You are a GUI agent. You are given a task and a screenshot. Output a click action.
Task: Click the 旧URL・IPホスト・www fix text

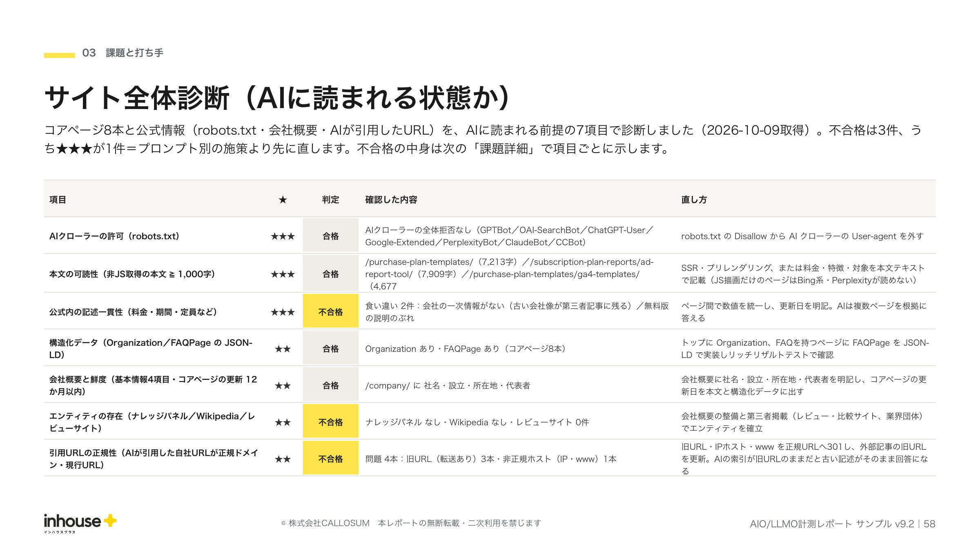point(805,459)
